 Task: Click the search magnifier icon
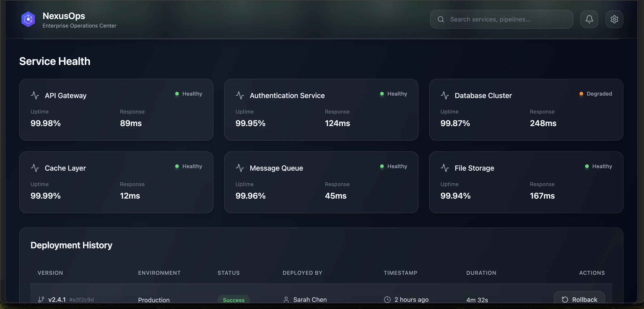click(x=441, y=19)
